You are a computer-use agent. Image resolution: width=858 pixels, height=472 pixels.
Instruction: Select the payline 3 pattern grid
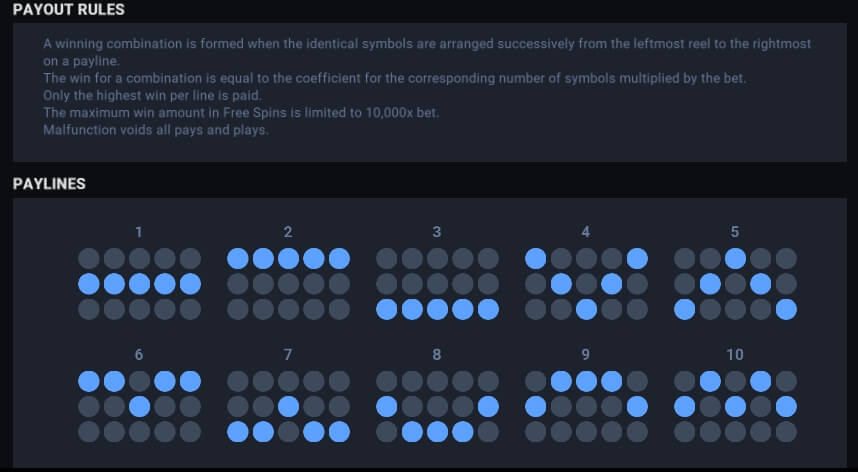click(437, 284)
